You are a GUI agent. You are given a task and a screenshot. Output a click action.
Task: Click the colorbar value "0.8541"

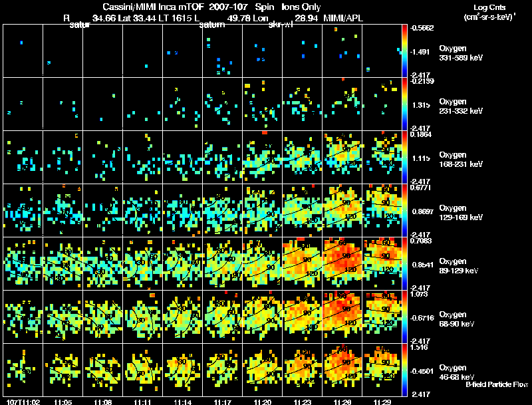423,265
